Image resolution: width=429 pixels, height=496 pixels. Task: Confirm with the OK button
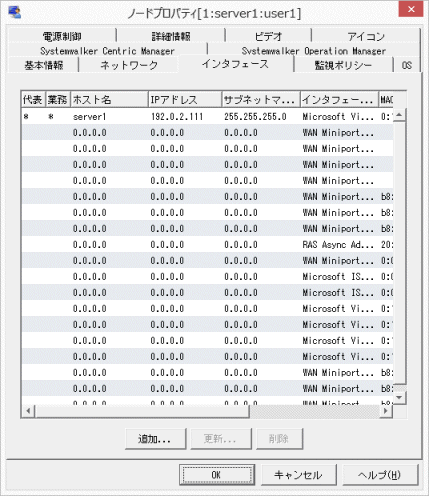click(x=217, y=475)
